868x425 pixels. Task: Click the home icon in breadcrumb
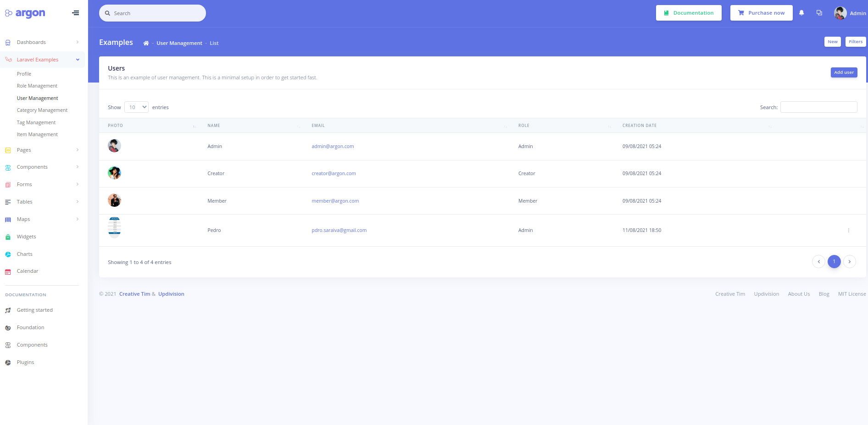click(146, 43)
